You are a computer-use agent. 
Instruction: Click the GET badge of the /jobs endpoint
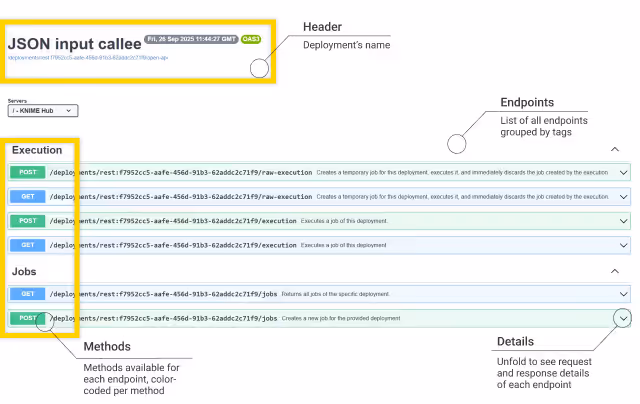[27, 294]
